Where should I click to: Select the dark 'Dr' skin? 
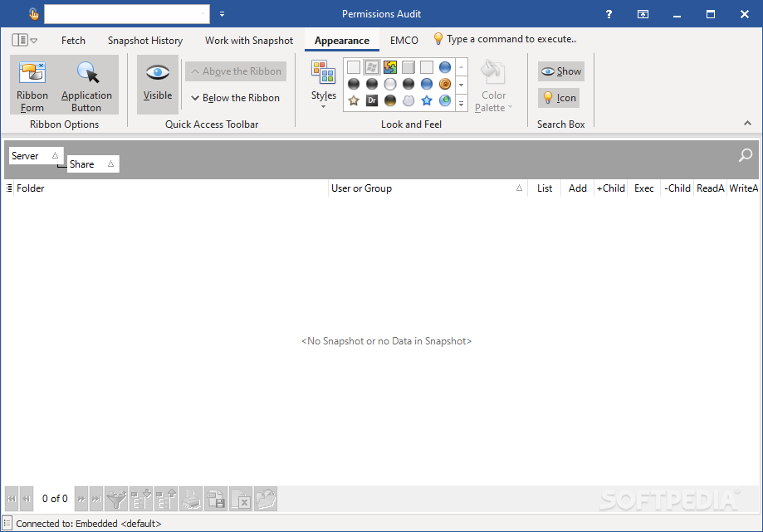coord(372,100)
